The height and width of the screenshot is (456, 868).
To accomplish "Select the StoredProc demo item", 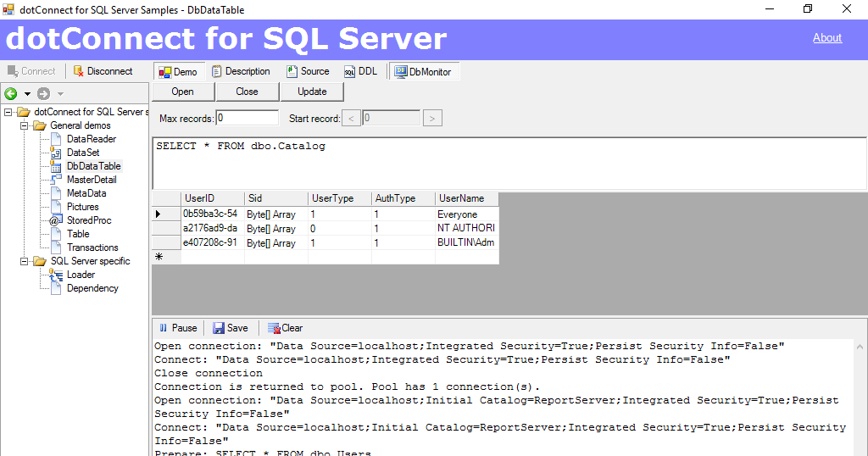I will coord(89,220).
